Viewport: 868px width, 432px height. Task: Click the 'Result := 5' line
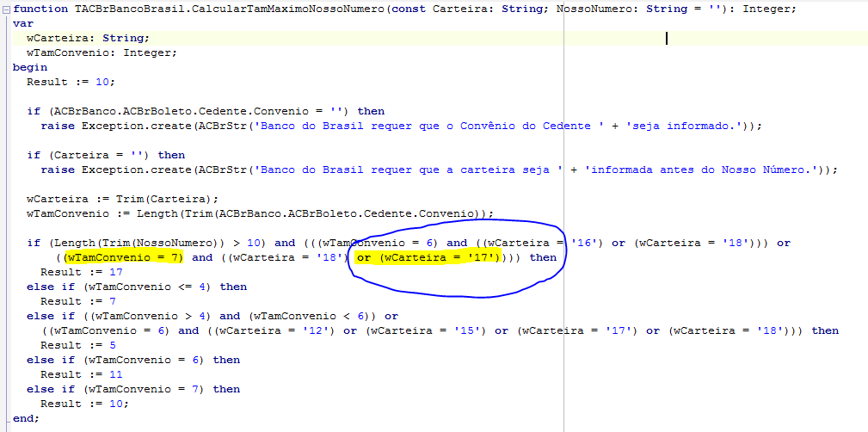click(78, 345)
